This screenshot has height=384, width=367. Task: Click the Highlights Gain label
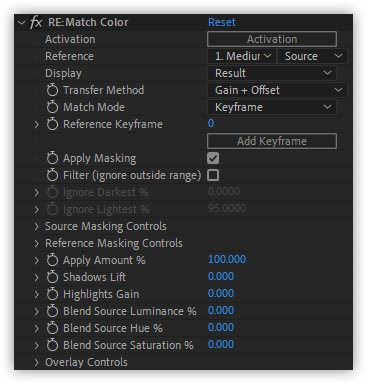(101, 294)
